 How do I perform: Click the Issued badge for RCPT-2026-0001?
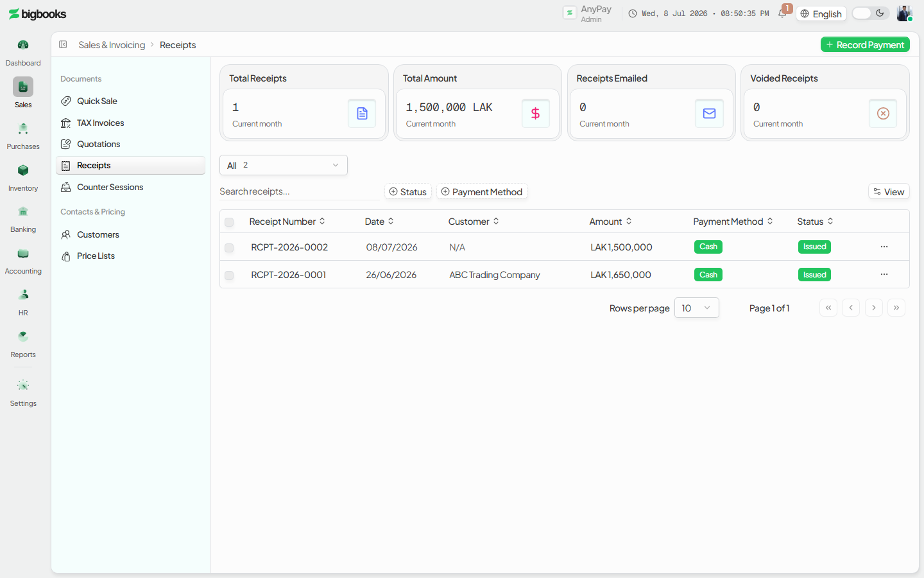(x=814, y=274)
